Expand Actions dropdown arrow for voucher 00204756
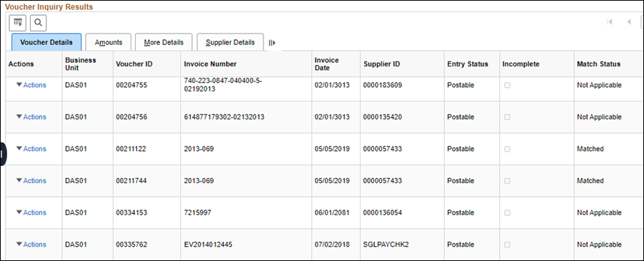 19,117
